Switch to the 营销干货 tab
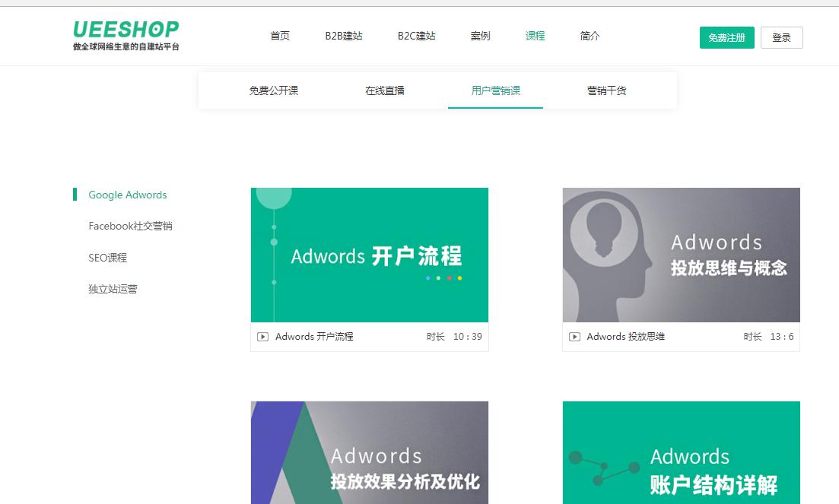This screenshot has height=504, width=839. (606, 90)
